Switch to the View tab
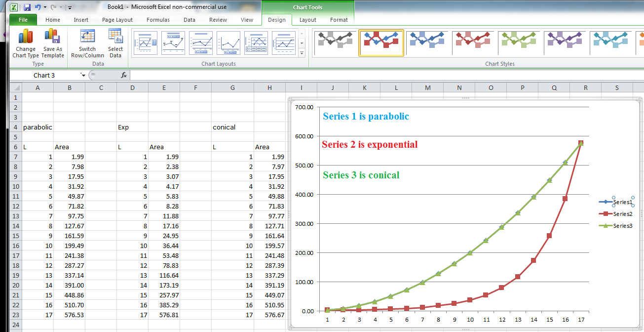The image size is (644, 332). (x=247, y=20)
